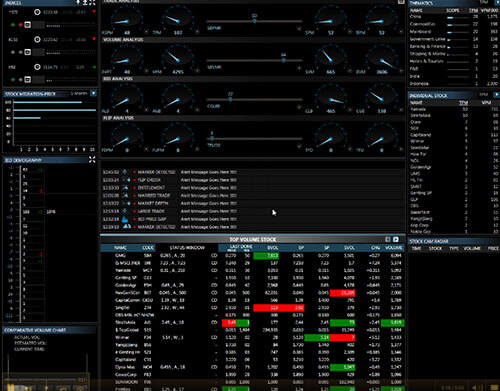Screen dimensions: 500x391
Task: Sort Top Volume Stock by VOLUME column
Action: 394,248
